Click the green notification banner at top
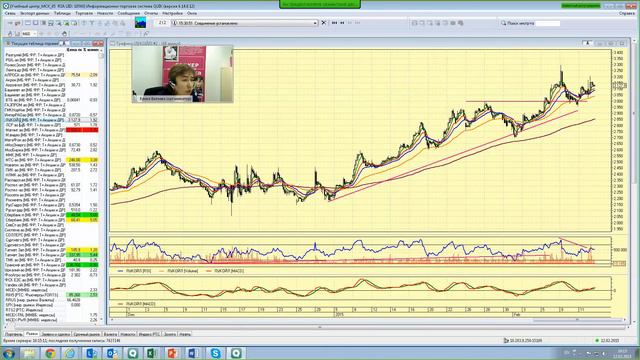 [x=320, y=4]
